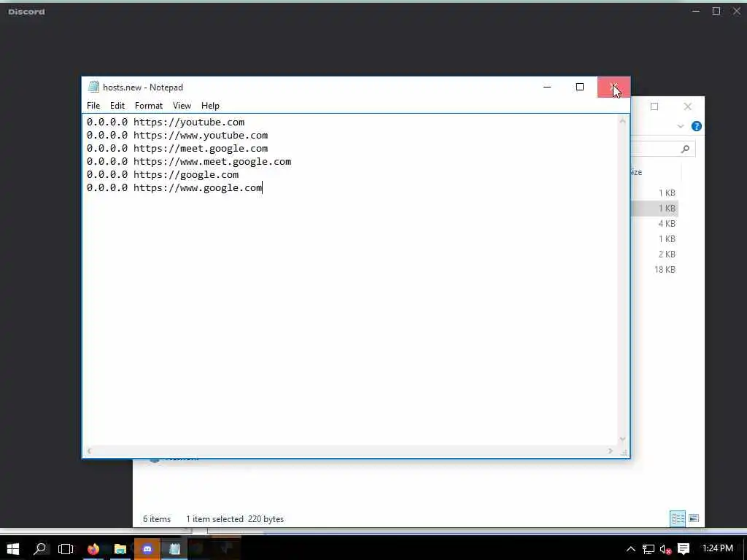Viewport: 747px width, 560px height.
Task: Place cursor on the https://www.google.com line
Action: (x=174, y=188)
